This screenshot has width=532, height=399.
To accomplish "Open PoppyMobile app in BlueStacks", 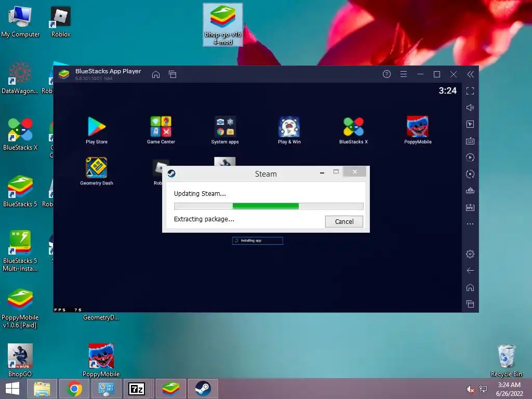I will [x=418, y=130].
